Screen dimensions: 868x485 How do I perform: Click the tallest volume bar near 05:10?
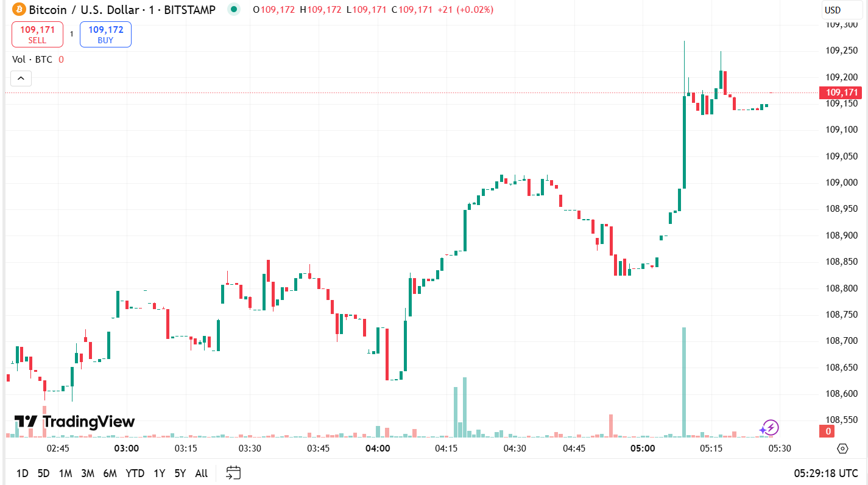coord(684,382)
